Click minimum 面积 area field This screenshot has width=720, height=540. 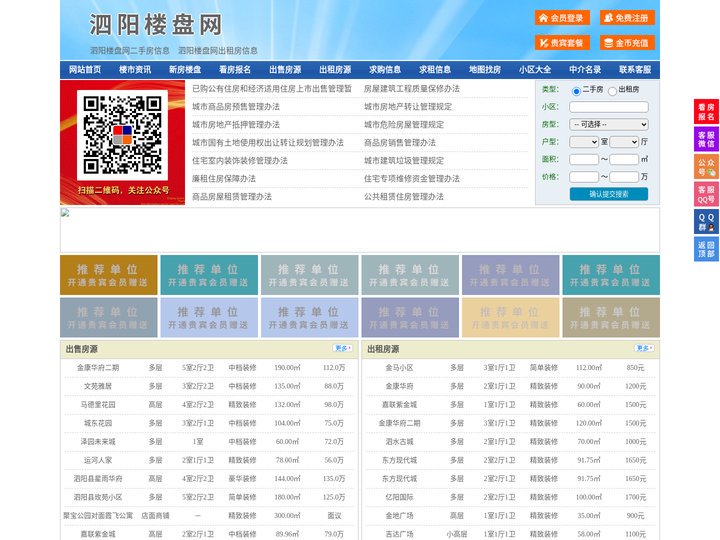click(584, 159)
